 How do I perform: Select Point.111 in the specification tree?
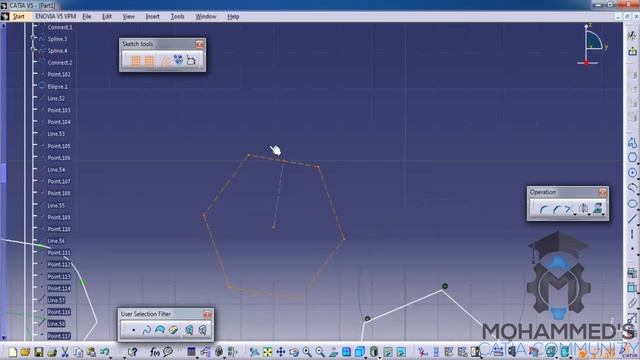(x=59, y=253)
